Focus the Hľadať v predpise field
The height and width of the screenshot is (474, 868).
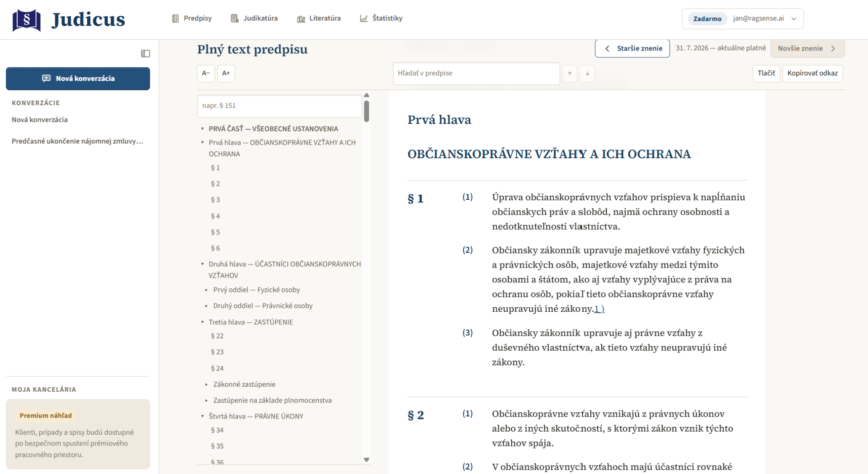[x=476, y=73]
